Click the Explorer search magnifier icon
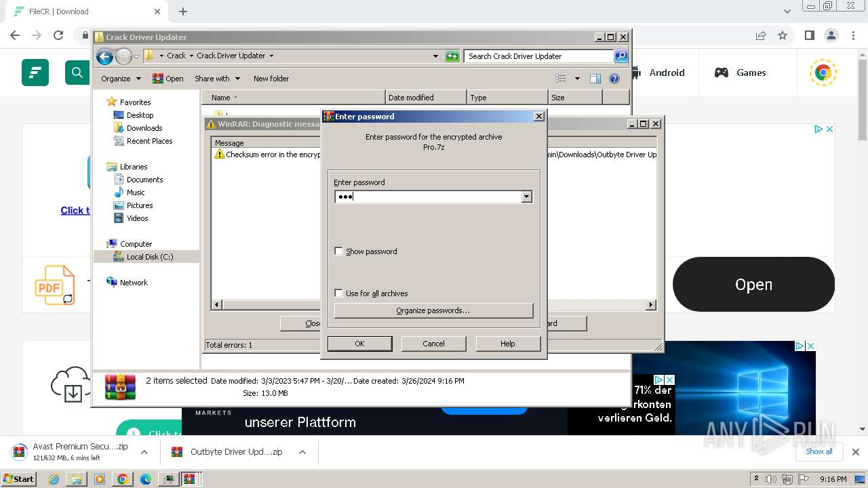The image size is (868, 488). [x=620, y=56]
